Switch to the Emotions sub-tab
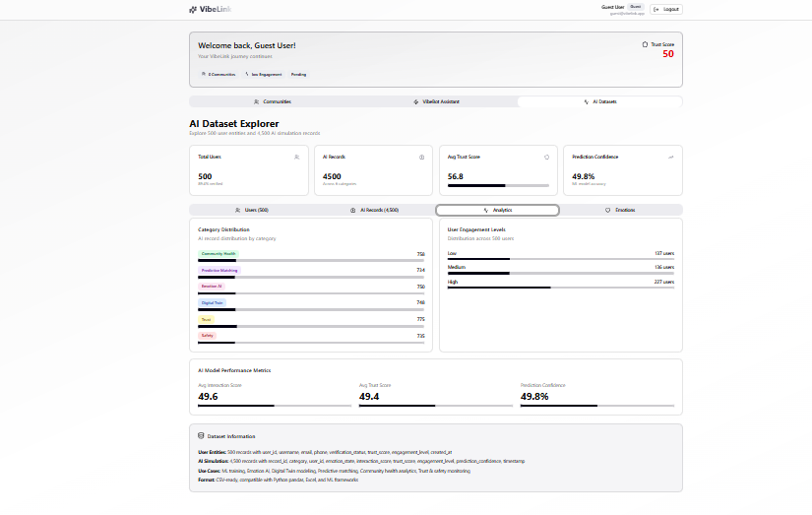812x515 pixels. coord(620,210)
